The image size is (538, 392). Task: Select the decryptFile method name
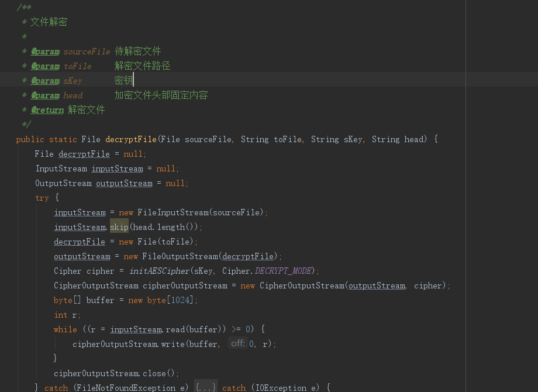coord(130,139)
